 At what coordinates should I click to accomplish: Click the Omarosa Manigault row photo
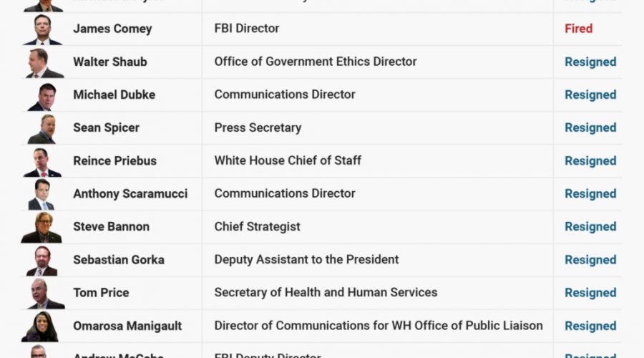(x=41, y=326)
